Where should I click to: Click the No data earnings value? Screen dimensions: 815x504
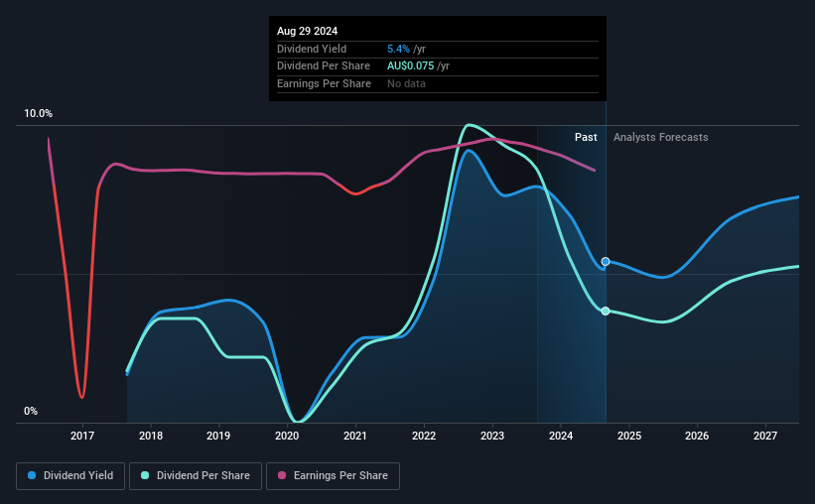point(406,83)
